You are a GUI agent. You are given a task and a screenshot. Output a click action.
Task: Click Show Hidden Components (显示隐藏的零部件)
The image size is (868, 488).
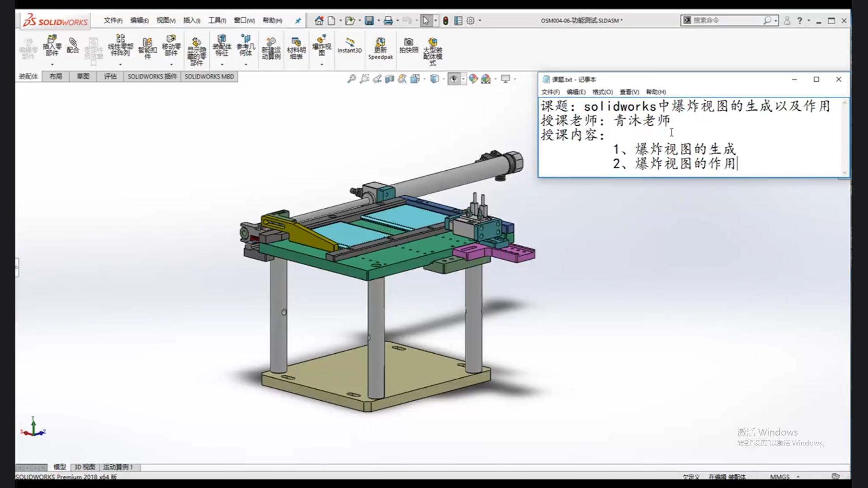pyautogui.click(x=196, y=52)
